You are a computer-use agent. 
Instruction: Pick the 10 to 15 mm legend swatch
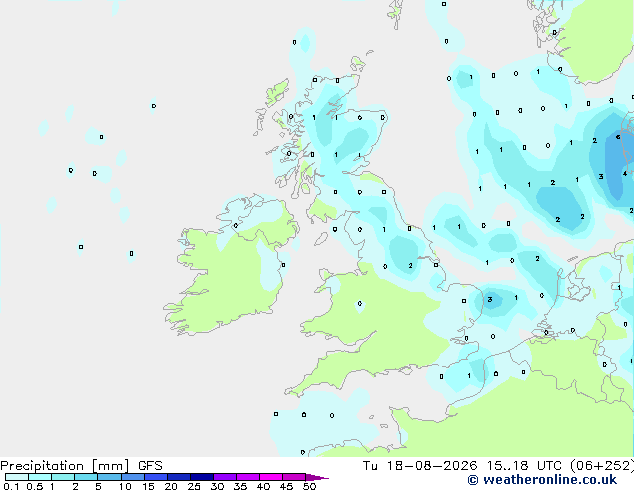(x=133, y=477)
